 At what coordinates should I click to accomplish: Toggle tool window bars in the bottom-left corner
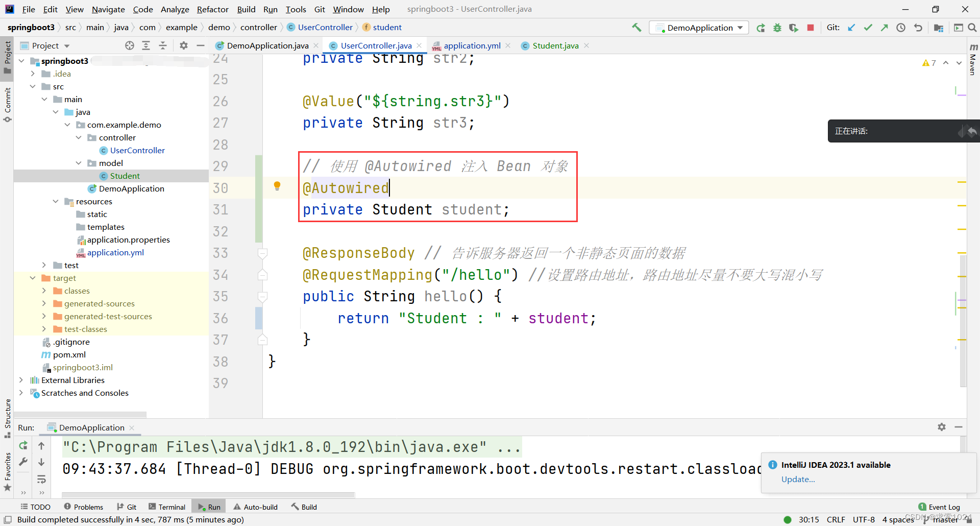8,520
